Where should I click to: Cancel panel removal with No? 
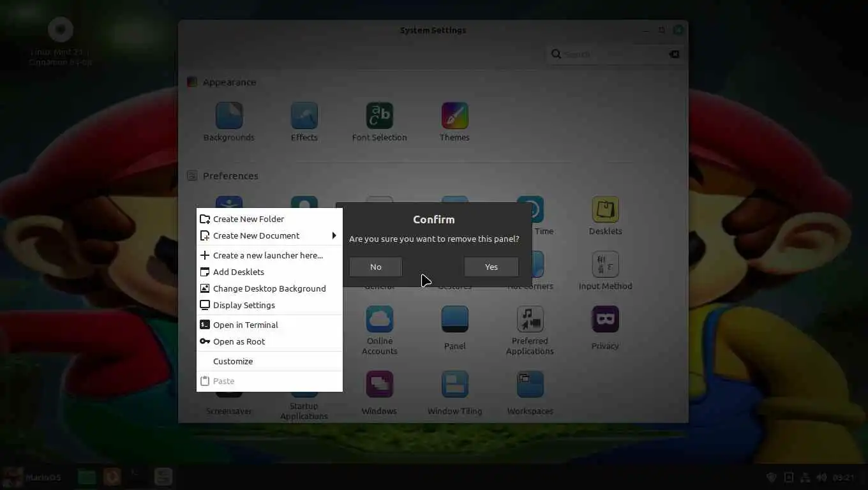375,267
